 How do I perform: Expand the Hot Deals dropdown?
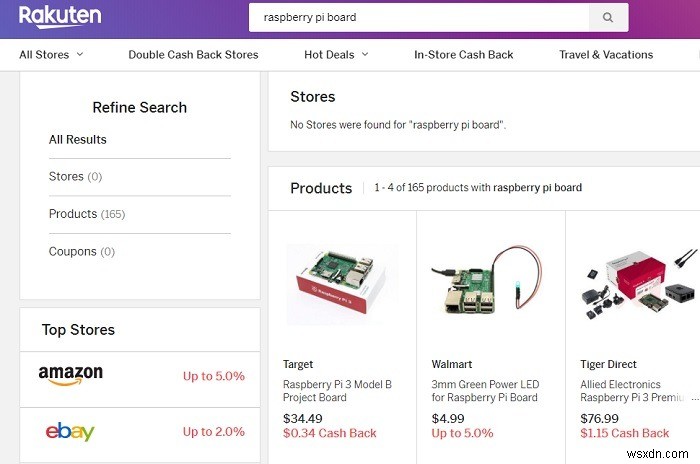tap(336, 54)
